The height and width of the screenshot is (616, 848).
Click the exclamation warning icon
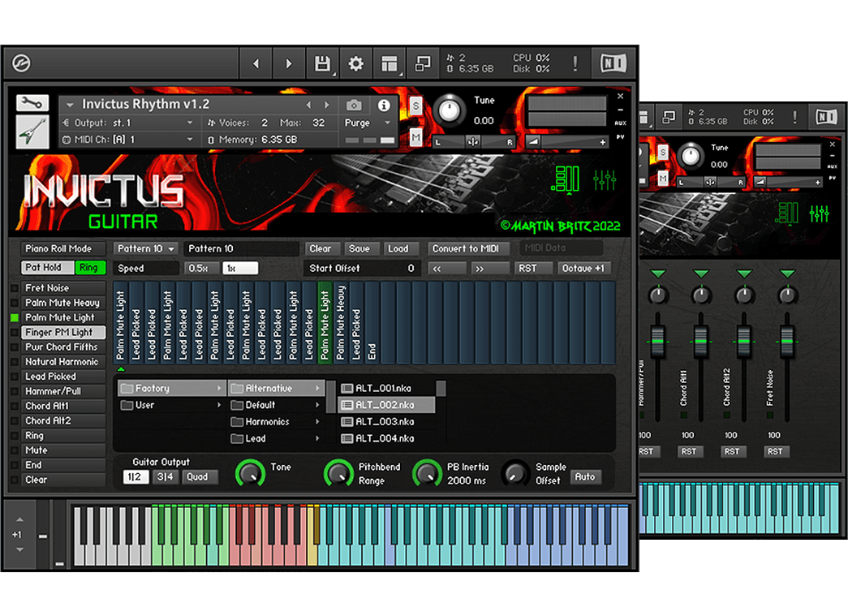click(x=575, y=64)
